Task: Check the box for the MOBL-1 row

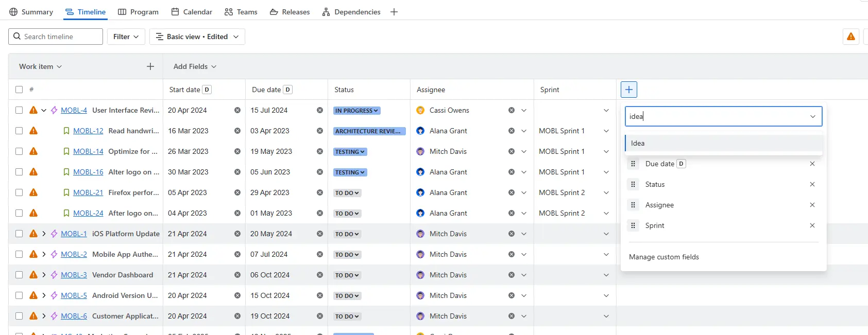Action: click(x=19, y=234)
